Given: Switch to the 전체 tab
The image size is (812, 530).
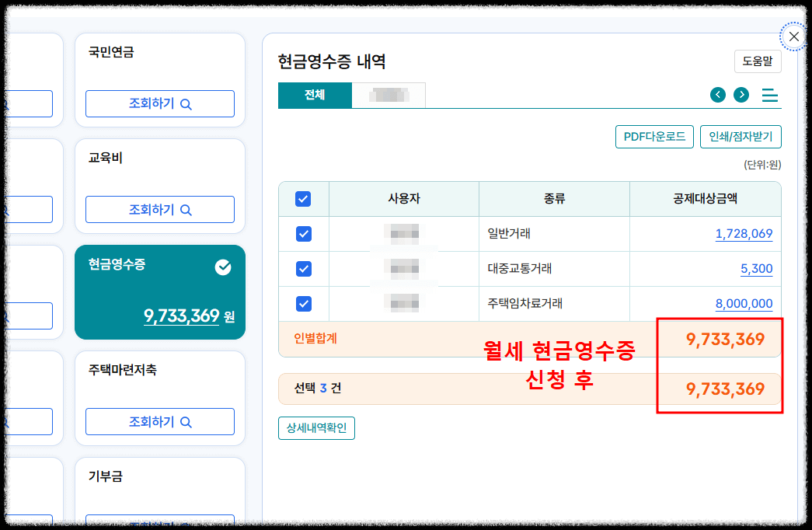Looking at the screenshot, I should pos(314,95).
